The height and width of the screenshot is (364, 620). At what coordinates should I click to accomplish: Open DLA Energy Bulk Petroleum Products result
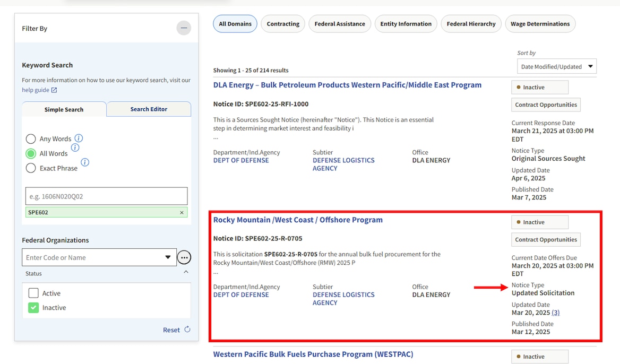[x=347, y=85]
